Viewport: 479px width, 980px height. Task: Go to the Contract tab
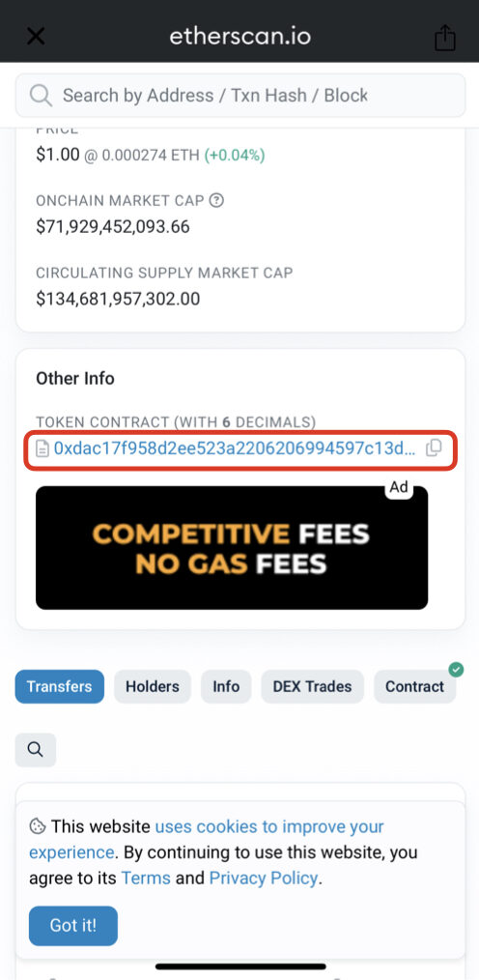414,686
